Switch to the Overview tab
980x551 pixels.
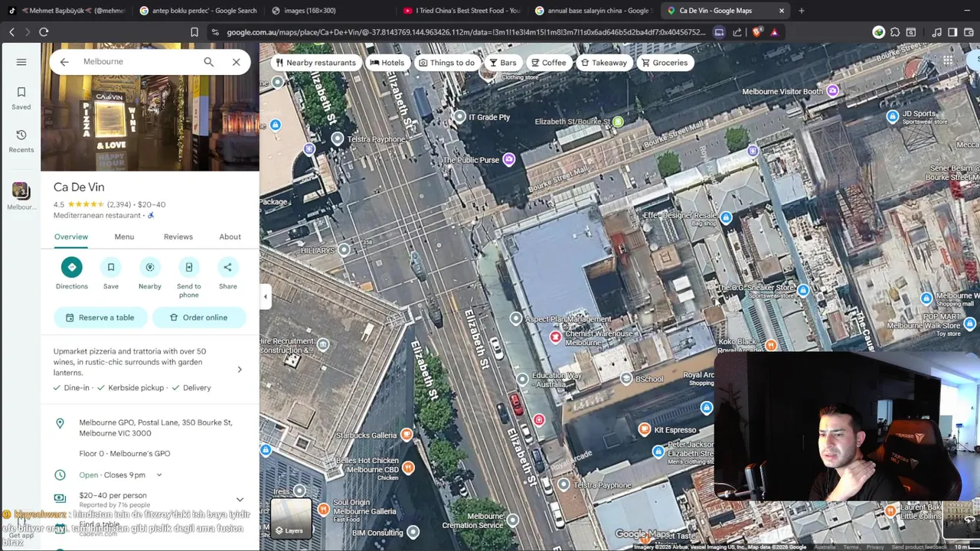[71, 236]
